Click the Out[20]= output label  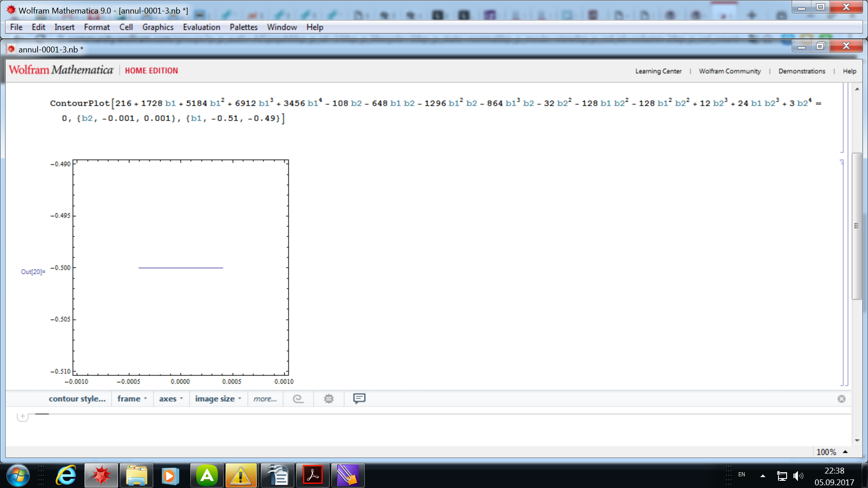[x=33, y=272]
